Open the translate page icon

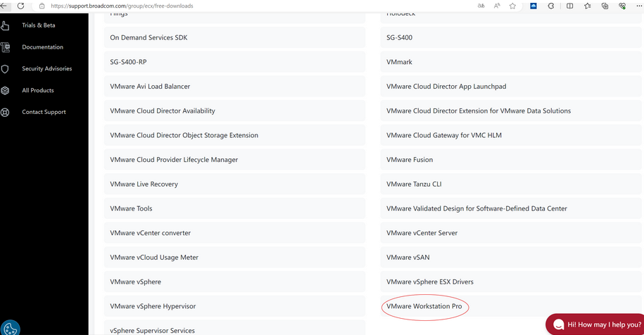coord(481,6)
